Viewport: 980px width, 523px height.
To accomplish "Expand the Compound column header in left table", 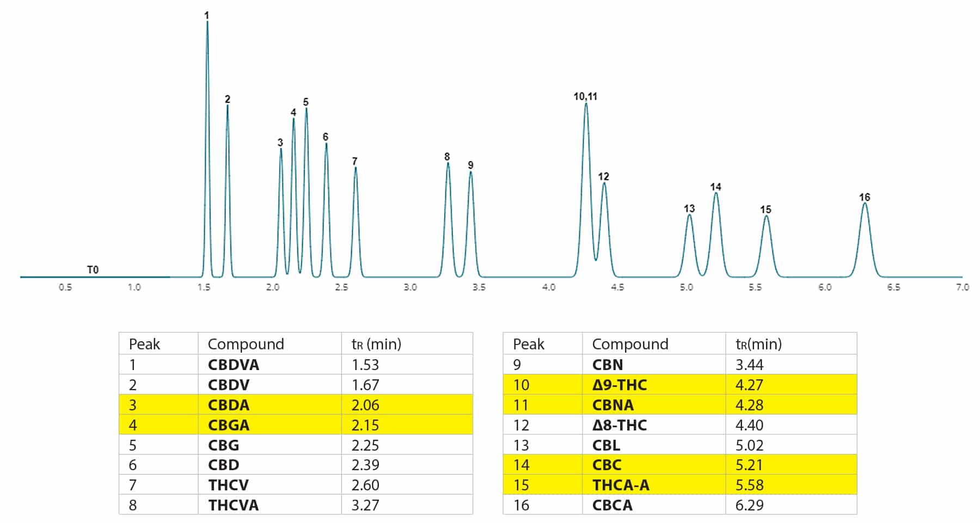I will [x=247, y=344].
